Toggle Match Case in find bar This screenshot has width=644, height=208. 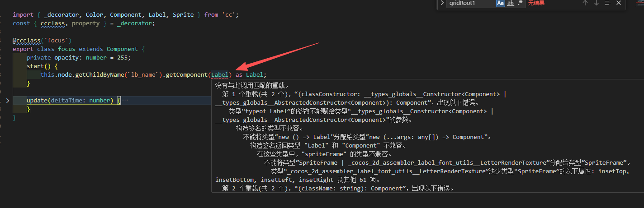(x=500, y=3)
